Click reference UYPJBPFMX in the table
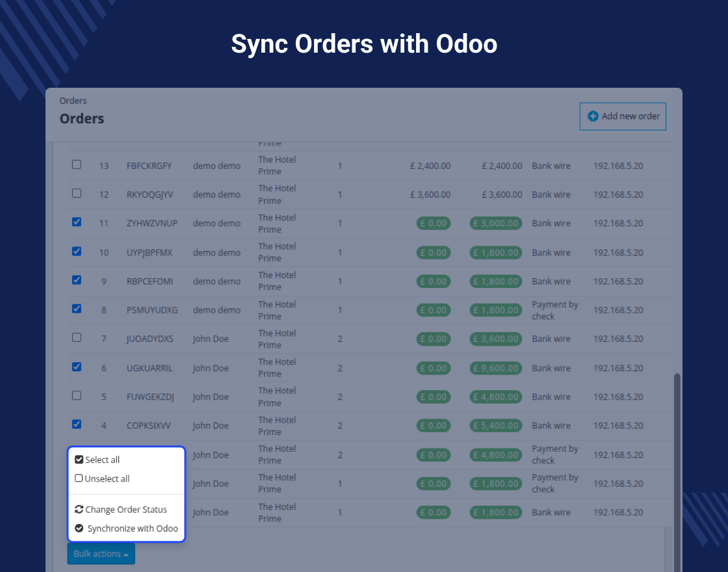The width and height of the screenshot is (728, 572). (x=149, y=253)
